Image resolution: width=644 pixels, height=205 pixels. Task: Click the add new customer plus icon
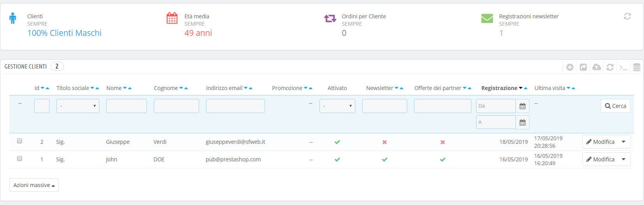click(x=570, y=67)
